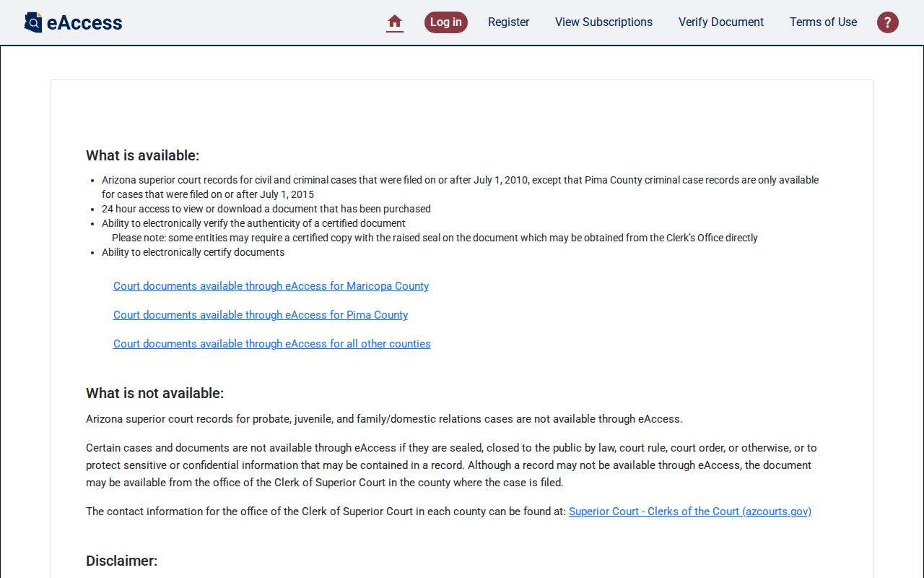Click the Log in button

[446, 22]
